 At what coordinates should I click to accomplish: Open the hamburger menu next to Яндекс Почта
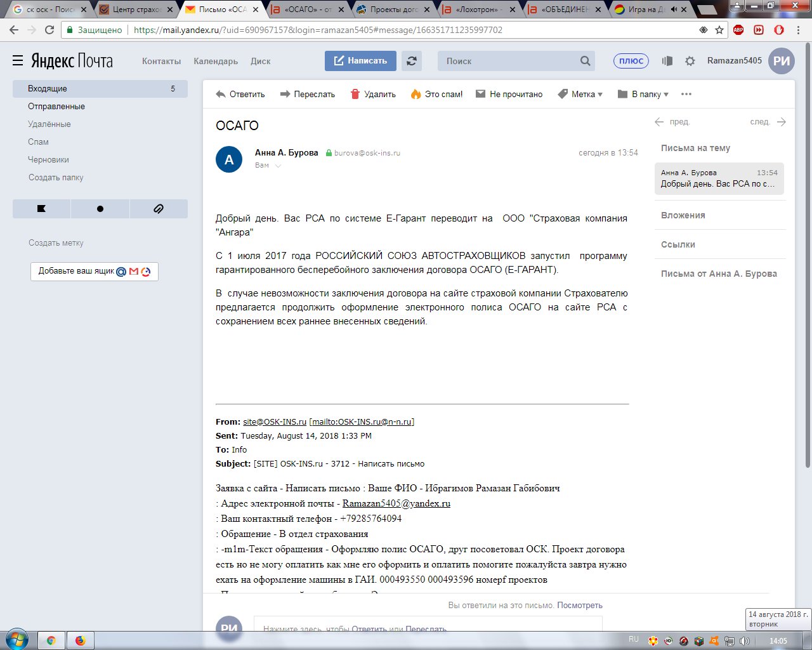[18, 61]
